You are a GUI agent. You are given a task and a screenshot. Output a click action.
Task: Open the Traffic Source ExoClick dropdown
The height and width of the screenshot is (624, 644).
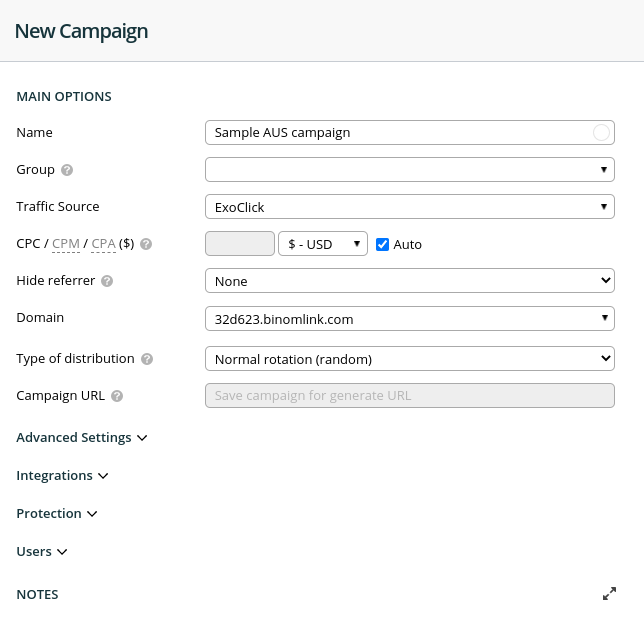(409, 207)
